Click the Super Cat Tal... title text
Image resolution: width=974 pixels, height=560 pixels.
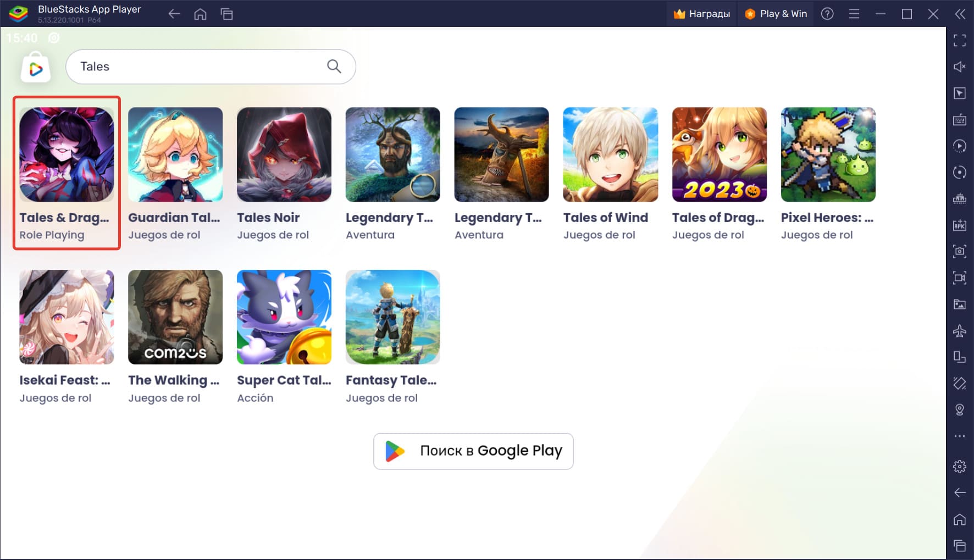coord(284,380)
